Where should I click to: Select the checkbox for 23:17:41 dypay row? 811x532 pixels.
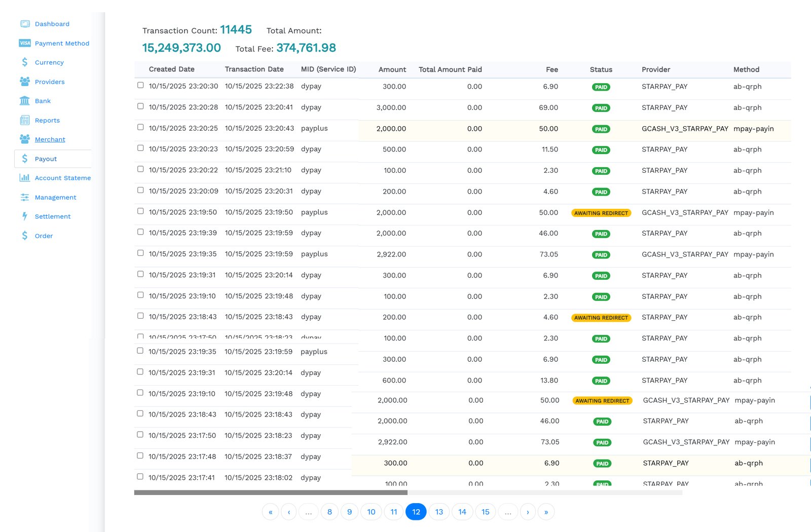(x=140, y=477)
